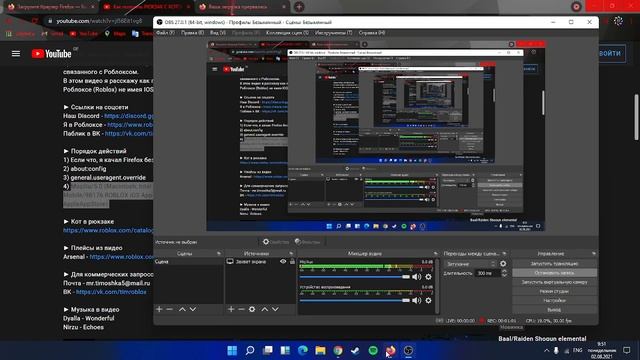Click the OBS preview canvas
Screen dimensions: 640x360
pos(376,136)
